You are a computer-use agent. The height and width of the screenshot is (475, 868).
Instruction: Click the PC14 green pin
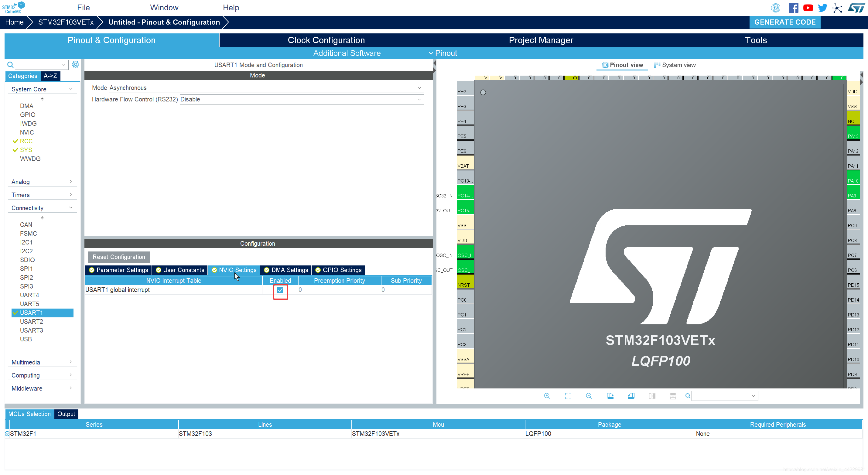click(465, 192)
